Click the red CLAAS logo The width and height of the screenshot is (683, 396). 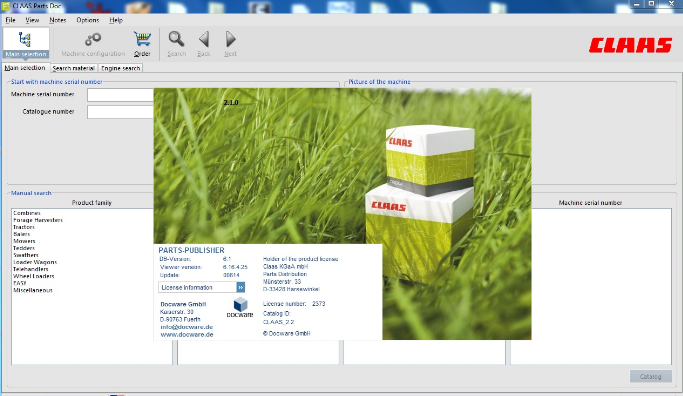(x=630, y=45)
